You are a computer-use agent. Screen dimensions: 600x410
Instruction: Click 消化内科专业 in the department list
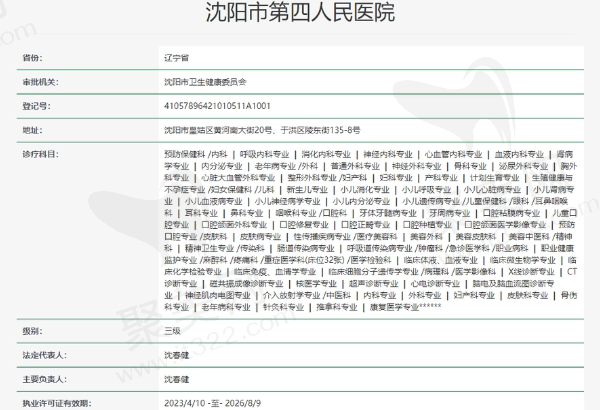click(x=326, y=154)
